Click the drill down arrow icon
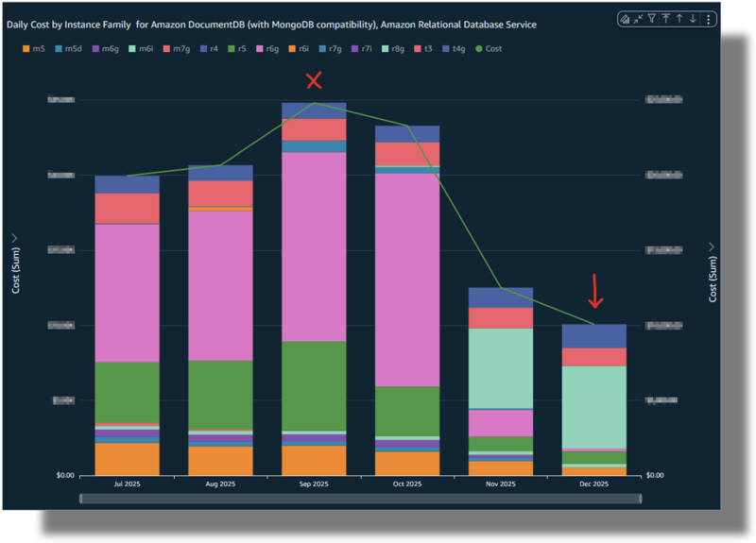 [693, 19]
